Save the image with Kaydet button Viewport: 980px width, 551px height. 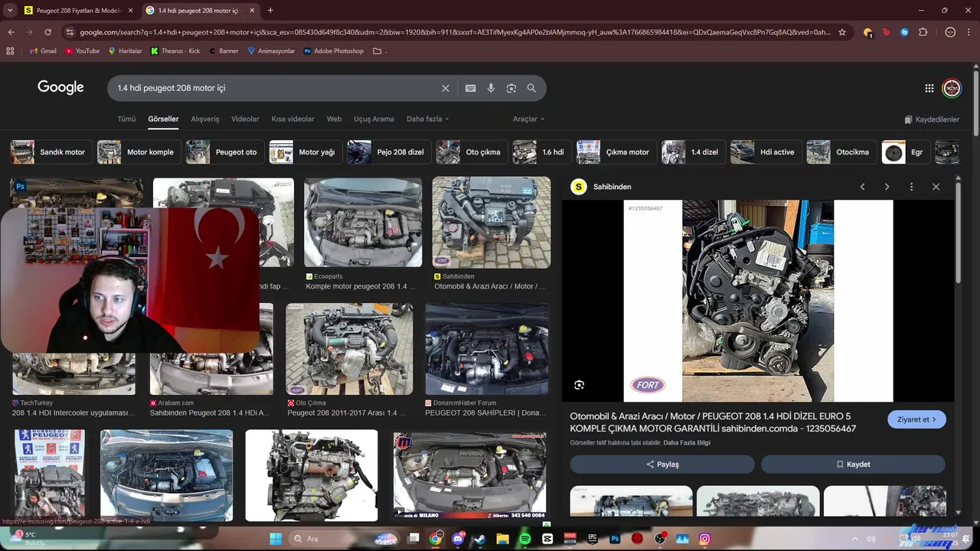click(x=853, y=465)
